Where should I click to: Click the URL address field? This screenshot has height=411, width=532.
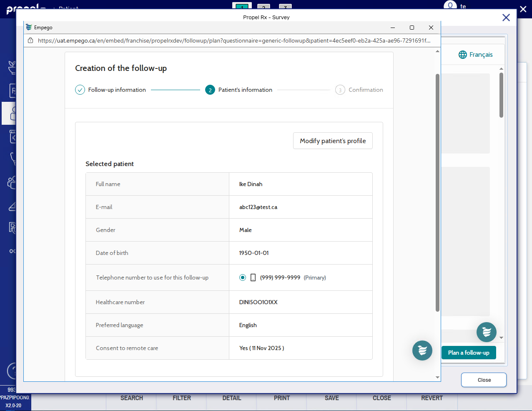[x=233, y=40]
